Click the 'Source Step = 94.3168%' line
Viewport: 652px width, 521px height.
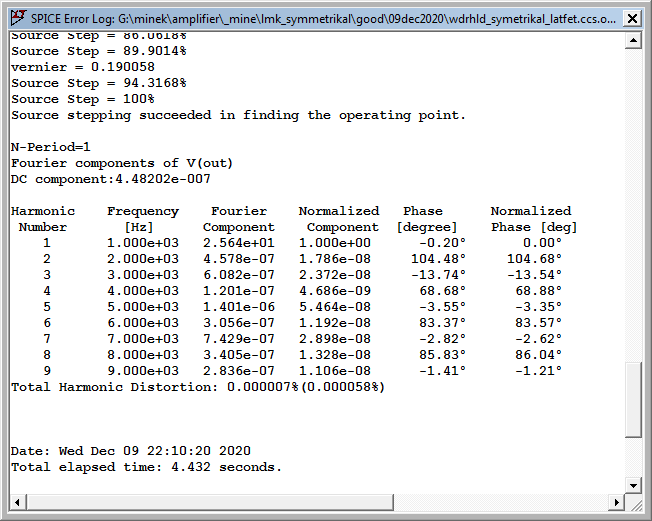click(99, 83)
